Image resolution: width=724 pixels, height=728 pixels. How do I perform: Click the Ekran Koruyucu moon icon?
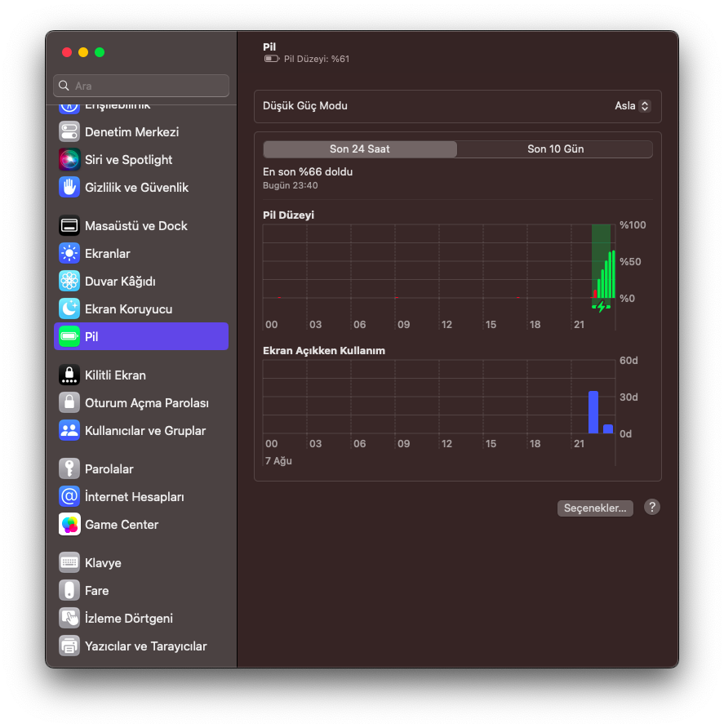[69, 309]
